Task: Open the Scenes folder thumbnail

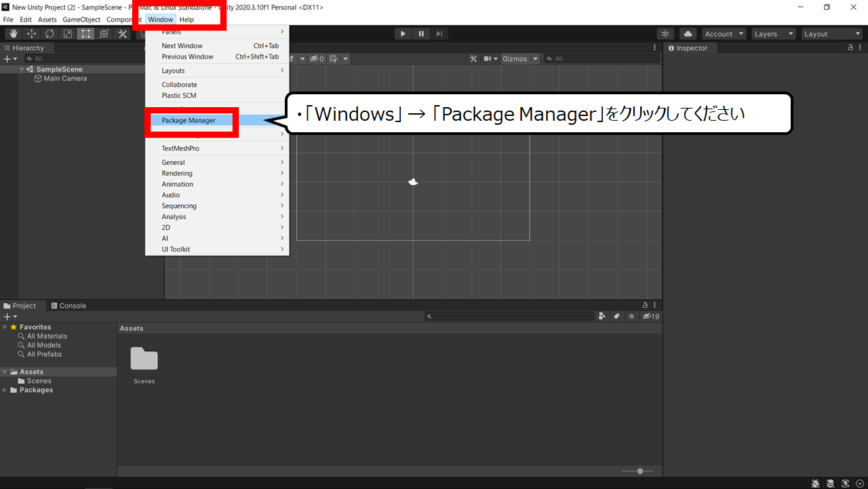Action: click(x=144, y=359)
